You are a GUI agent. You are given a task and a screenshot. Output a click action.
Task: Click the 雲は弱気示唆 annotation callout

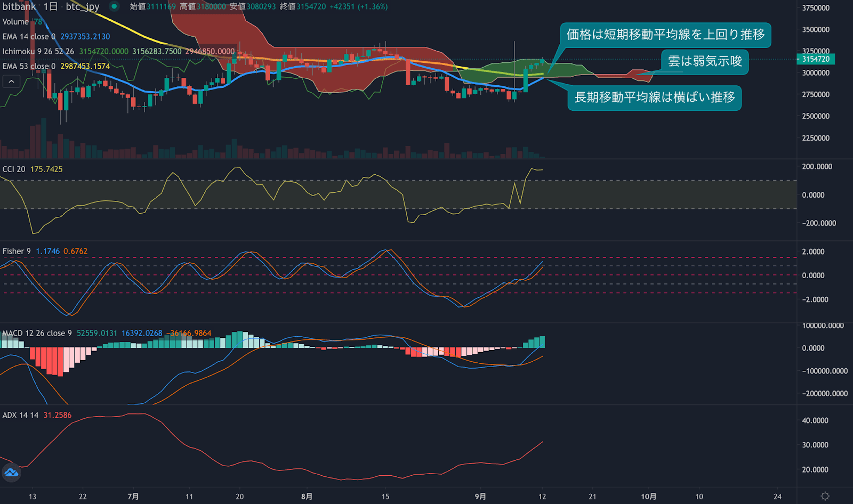click(705, 62)
